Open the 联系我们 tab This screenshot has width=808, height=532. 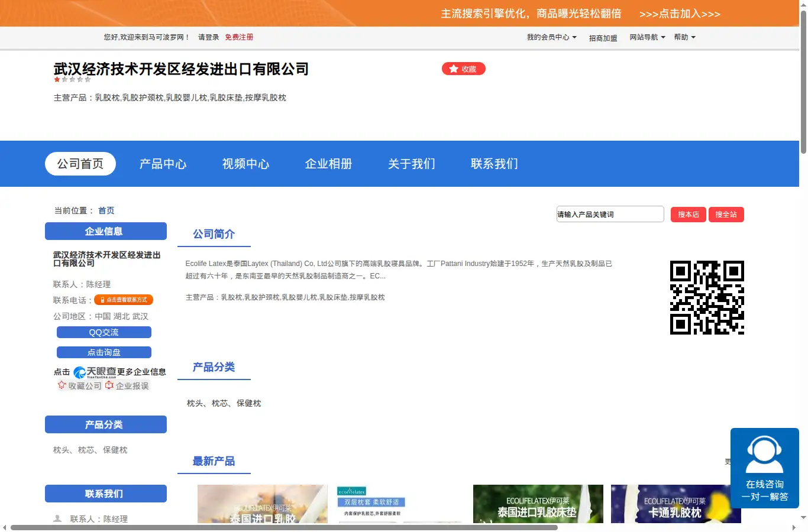(495, 164)
